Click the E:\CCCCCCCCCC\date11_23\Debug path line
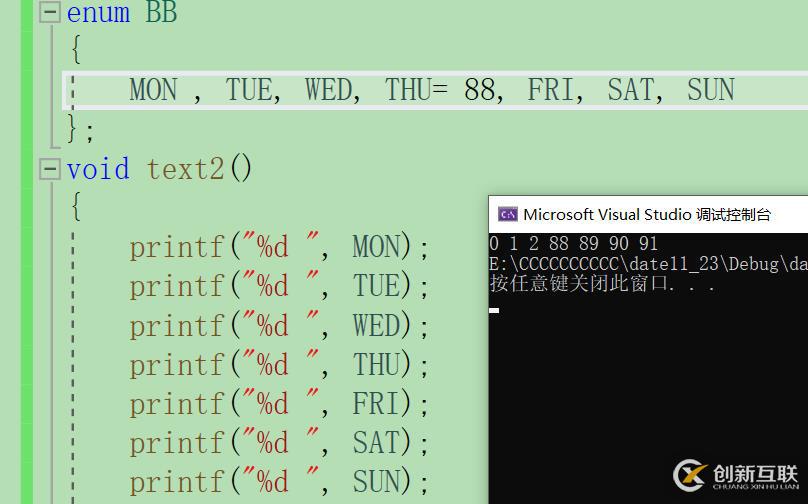 coord(648,264)
